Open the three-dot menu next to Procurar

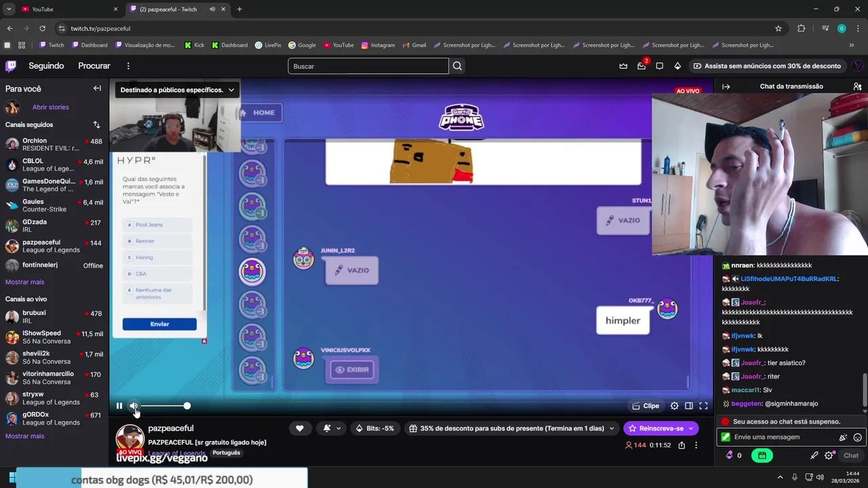tap(128, 66)
